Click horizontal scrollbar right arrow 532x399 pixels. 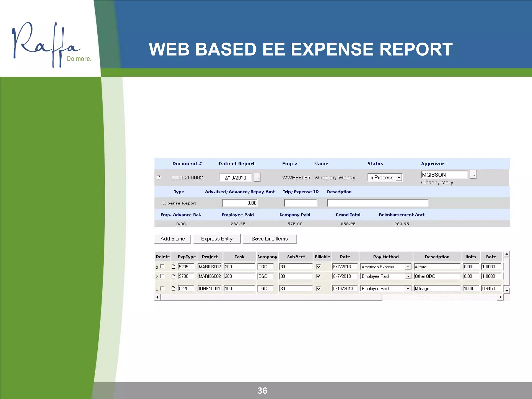[500, 297]
